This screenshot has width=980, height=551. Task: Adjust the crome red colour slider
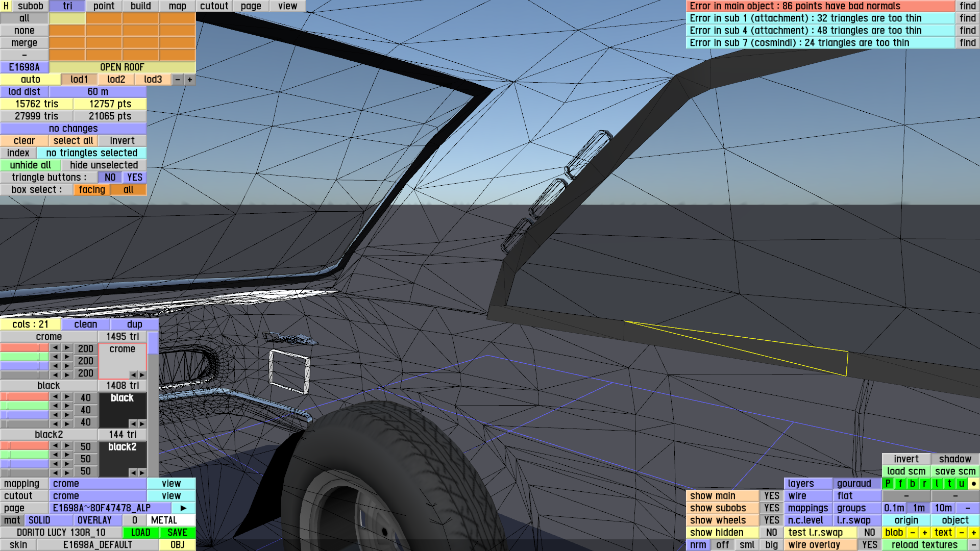[24, 348]
